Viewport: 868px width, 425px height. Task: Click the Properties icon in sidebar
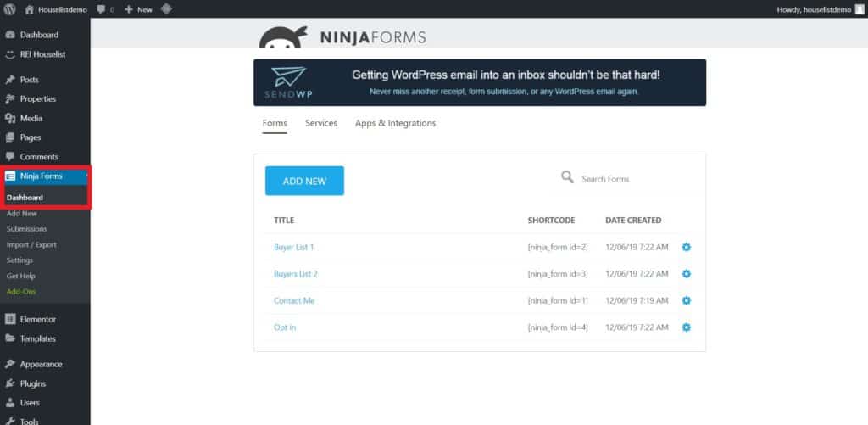click(10, 99)
